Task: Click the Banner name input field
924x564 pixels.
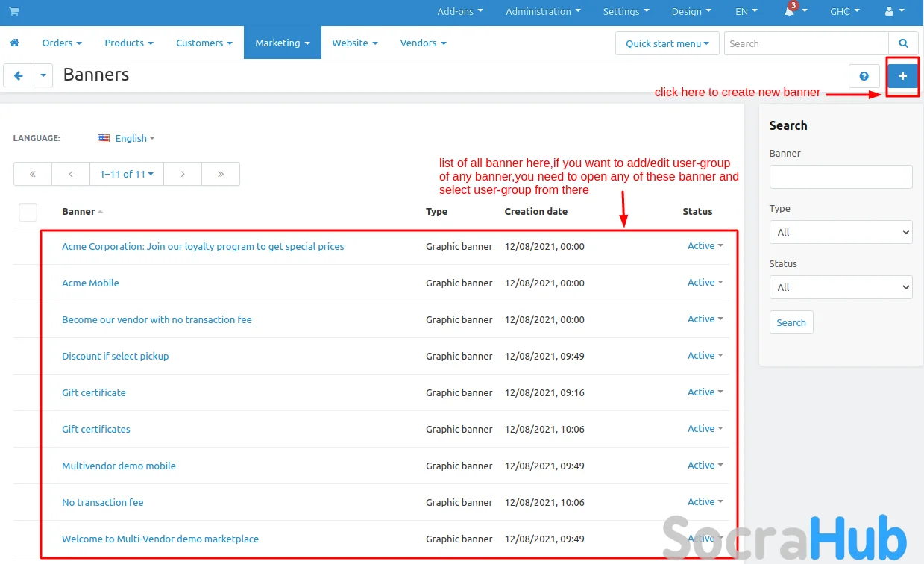Action: coord(840,177)
